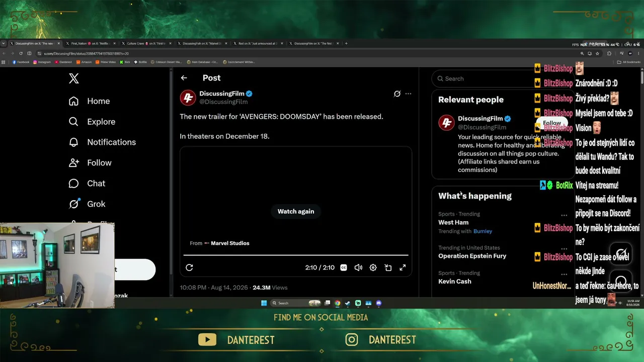Open the Operation Epstein Fury trend
This screenshot has width=644, height=362.
coord(472,256)
